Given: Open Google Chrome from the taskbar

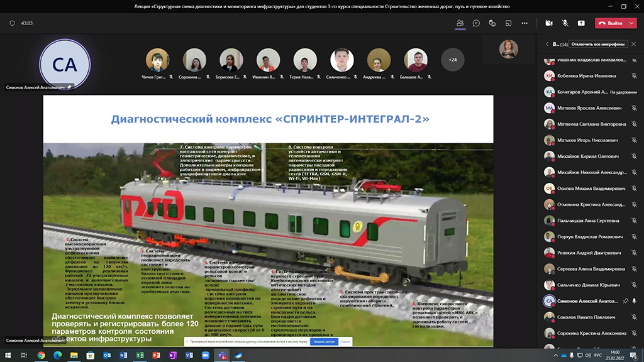Looking at the screenshot, I should coord(41,356).
